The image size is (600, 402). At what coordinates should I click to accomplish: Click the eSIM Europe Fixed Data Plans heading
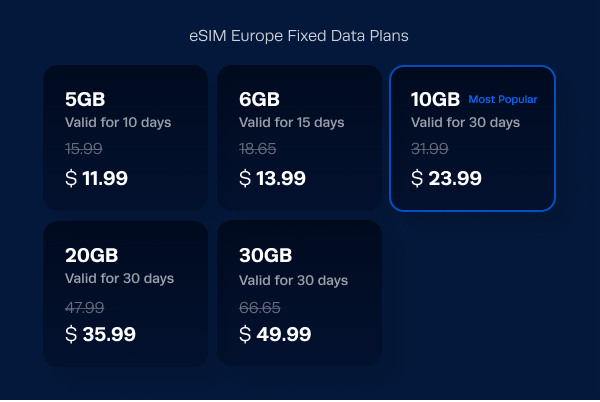tap(299, 36)
